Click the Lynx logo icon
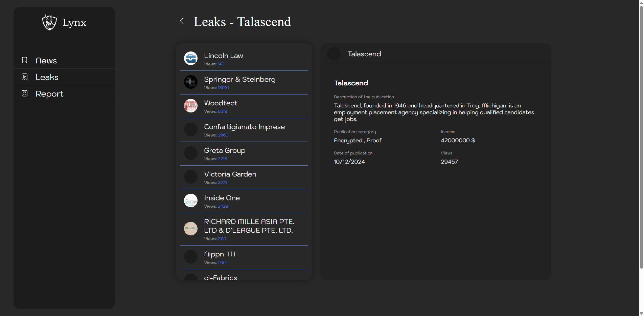Screen dimensions: 644x316 (x=49, y=22)
